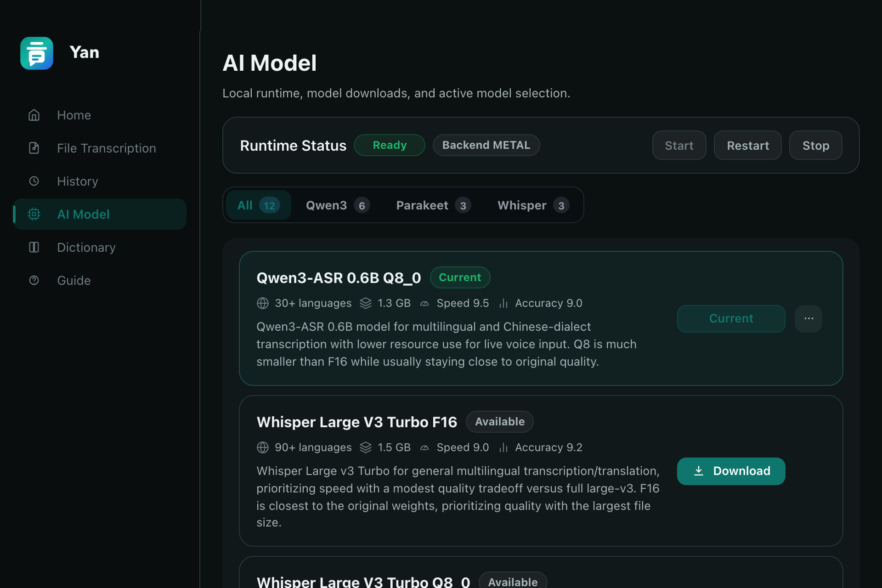Screen dimensions: 882x588
Task: Click the Qwen3-ASR model description paragraph
Action: tap(447, 344)
